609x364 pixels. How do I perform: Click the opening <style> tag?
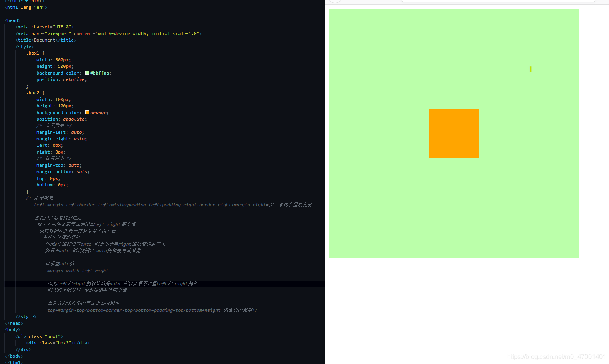pos(25,47)
